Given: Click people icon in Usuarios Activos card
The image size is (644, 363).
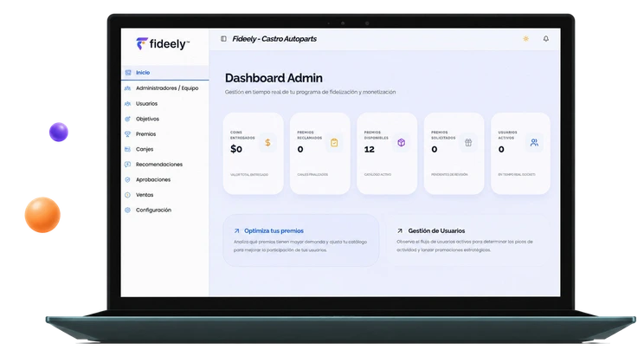Looking at the screenshot, I should tap(534, 143).
